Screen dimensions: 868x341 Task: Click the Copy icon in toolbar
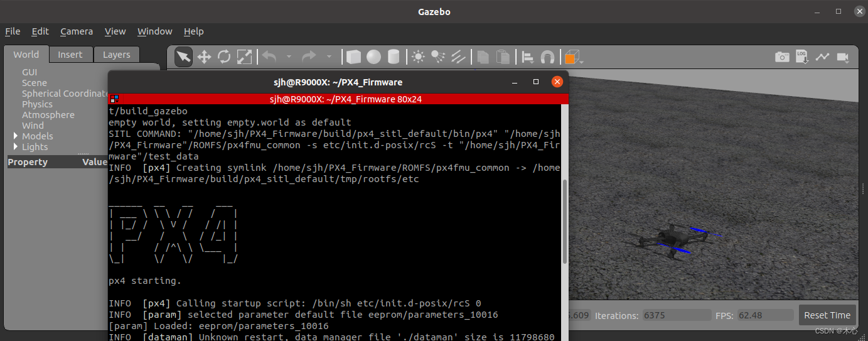(483, 57)
